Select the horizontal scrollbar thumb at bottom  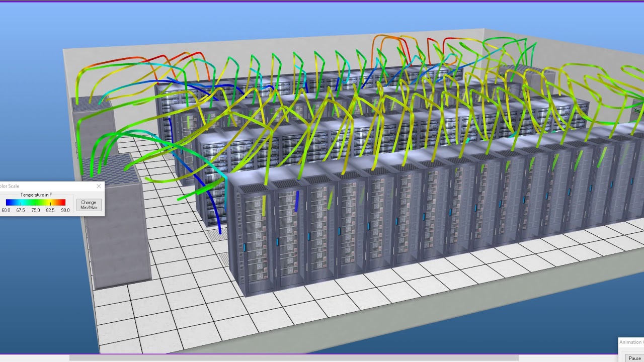point(294,358)
